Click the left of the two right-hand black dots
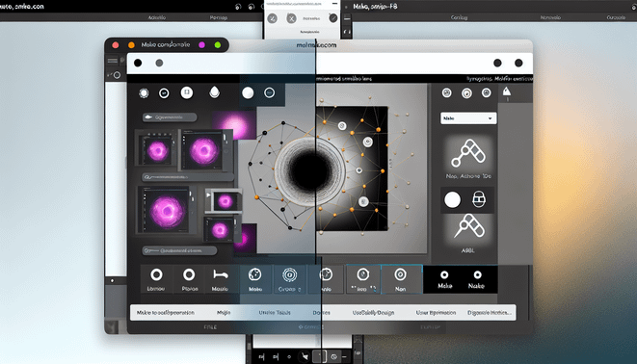Image resolution: width=637 pixels, height=364 pixels. pyautogui.click(x=497, y=63)
